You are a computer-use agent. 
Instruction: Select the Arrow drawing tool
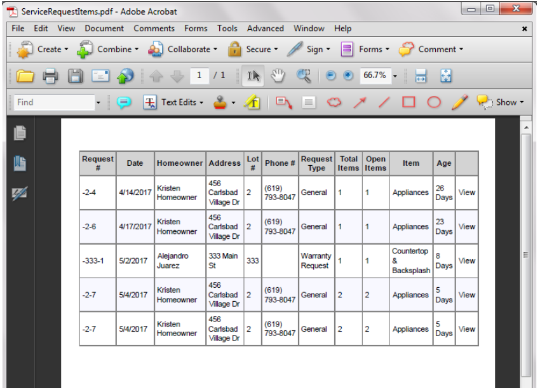pyautogui.click(x=360, y=102)
